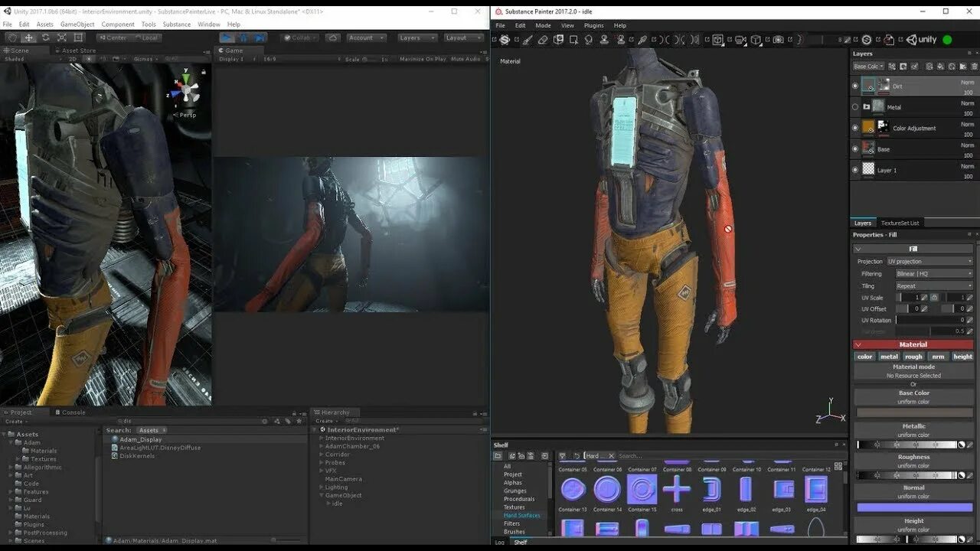The image size is (980, 551).
Task: Toggle visibility of Layer 1
Action: coord(855,170)
